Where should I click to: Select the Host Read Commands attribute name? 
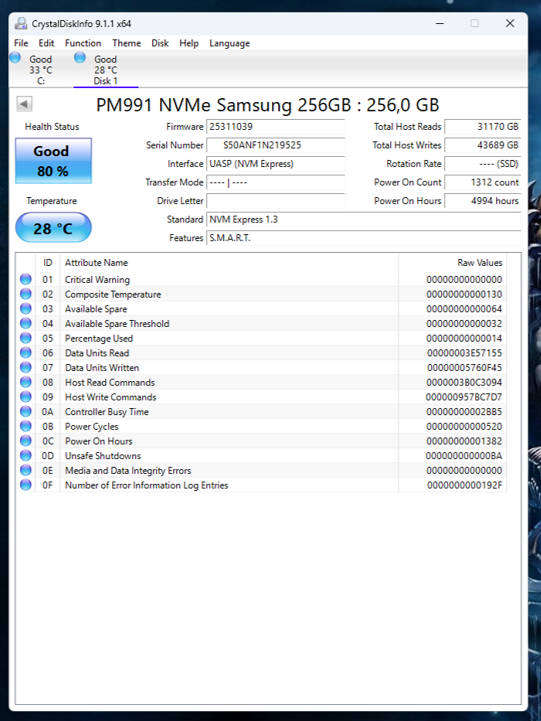[110, 383]
